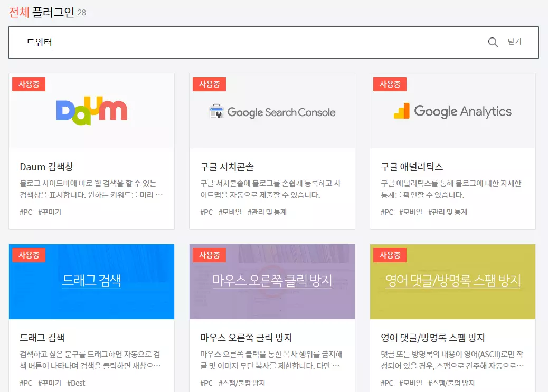This screenshot has height=392, width=548.
Task: Click the Daum 검색창 plugin title
Action: [x=46, y=167]
